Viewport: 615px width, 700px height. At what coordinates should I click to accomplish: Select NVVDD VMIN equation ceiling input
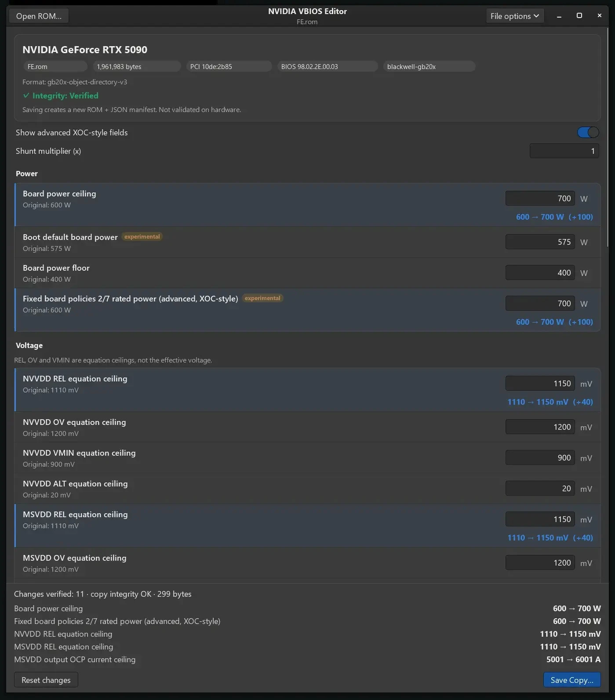click(x=540, y=458)
